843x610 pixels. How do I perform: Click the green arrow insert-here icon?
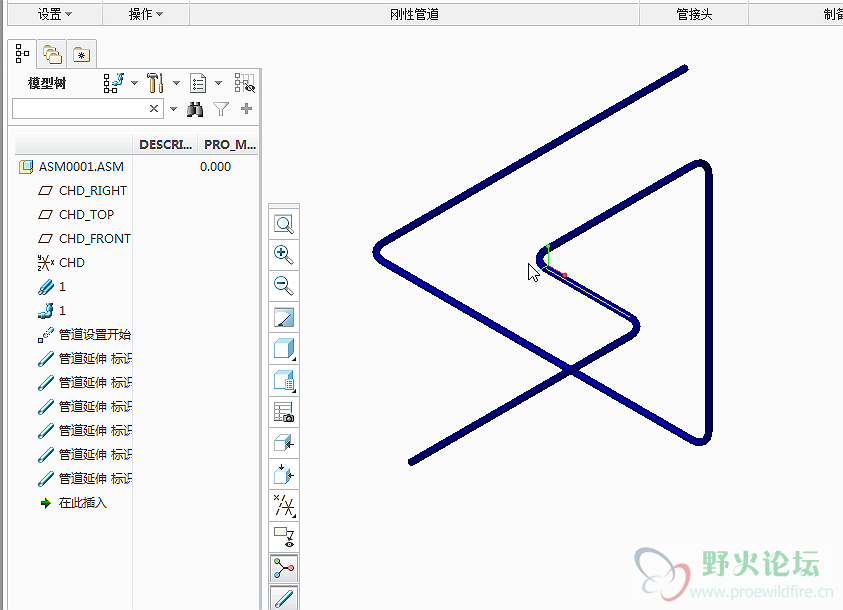pyautogui.click(x=46, y=503)
